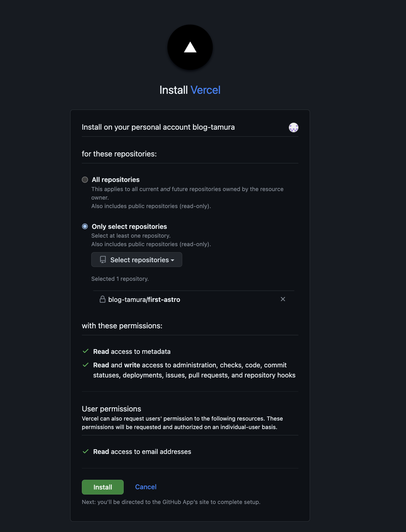The image size is (406, 532).
Task: Click the Only select repositories label
Action: tap(129, 226)
